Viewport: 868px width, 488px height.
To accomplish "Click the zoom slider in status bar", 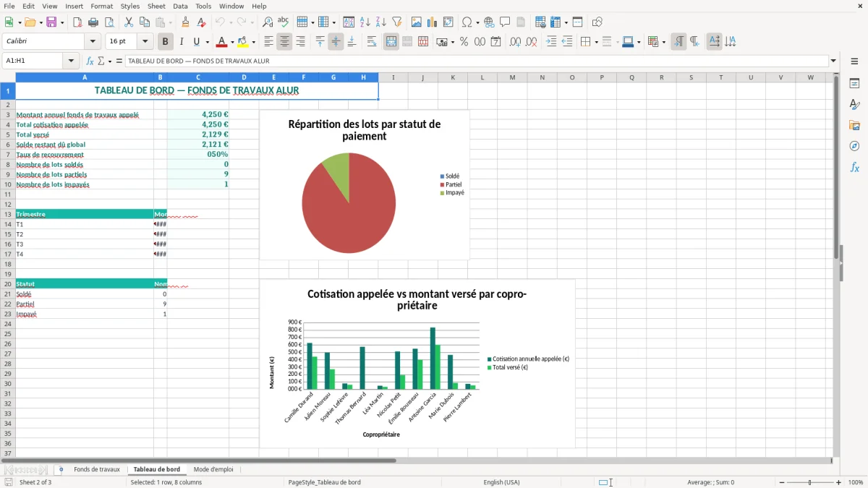I will point(810,482).
